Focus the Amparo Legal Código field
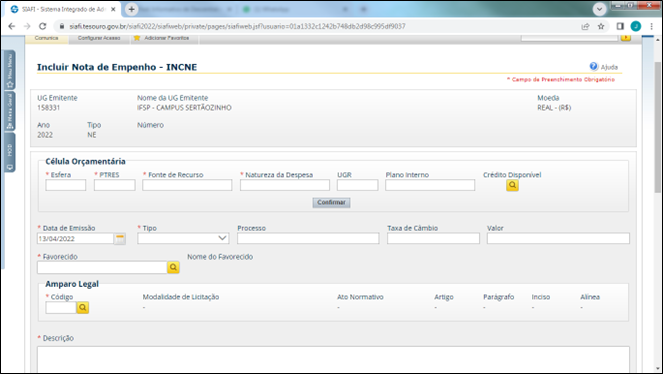This screenshot has width=663, height=374. [x=61, y=308]
